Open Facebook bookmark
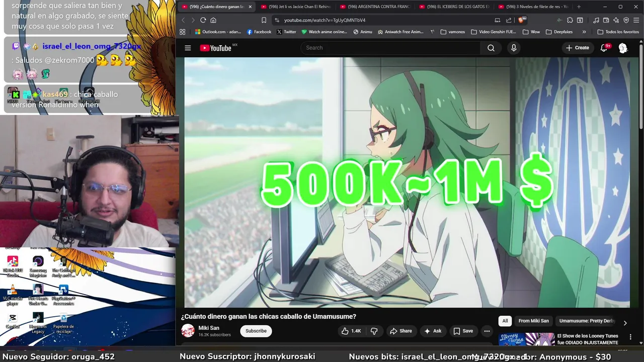This screenshot has width=644, height=362. [259, 32]
